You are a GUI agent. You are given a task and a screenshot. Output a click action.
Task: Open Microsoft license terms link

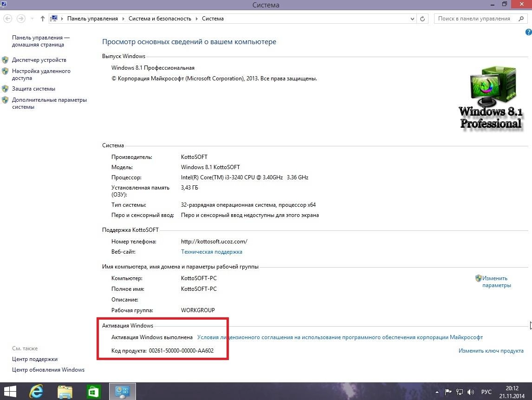[340, 337]
